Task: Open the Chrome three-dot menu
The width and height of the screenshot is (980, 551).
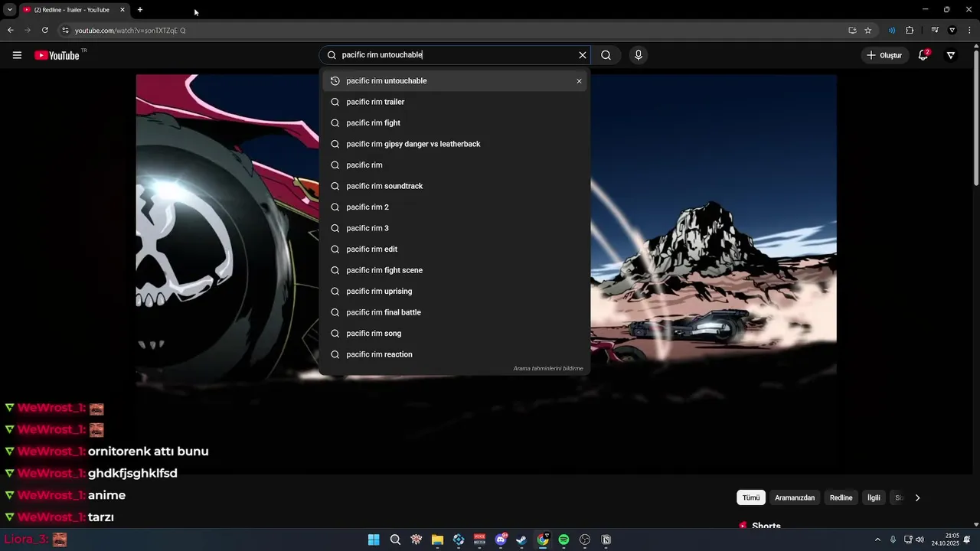Action: click(x=969, y=31)
